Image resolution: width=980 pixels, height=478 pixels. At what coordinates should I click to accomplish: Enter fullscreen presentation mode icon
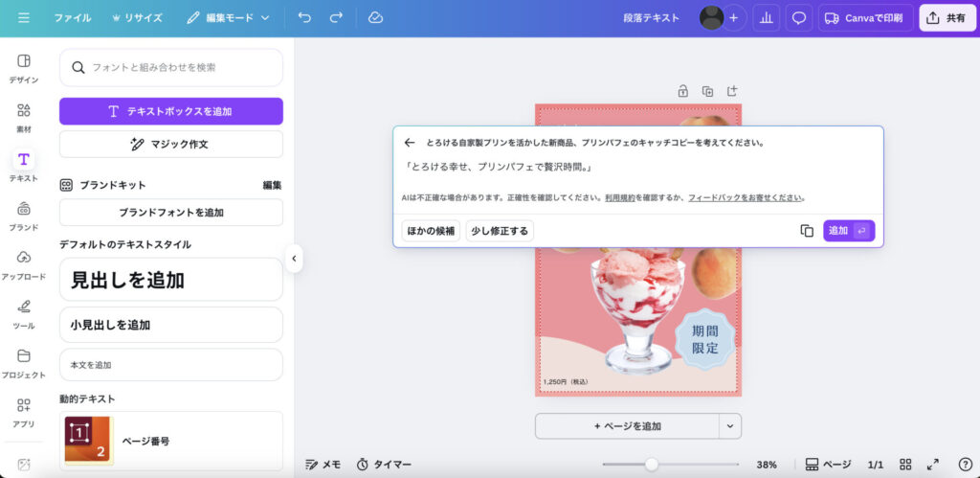click(933, 465)
